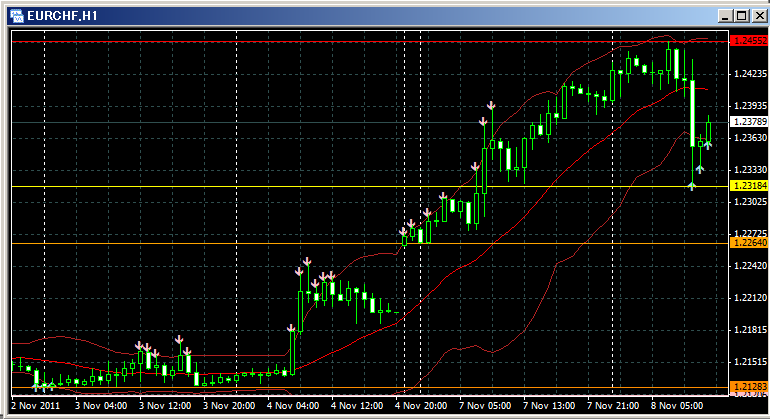Close the EURCHF,H1 chart window

[x=756, y=16]
